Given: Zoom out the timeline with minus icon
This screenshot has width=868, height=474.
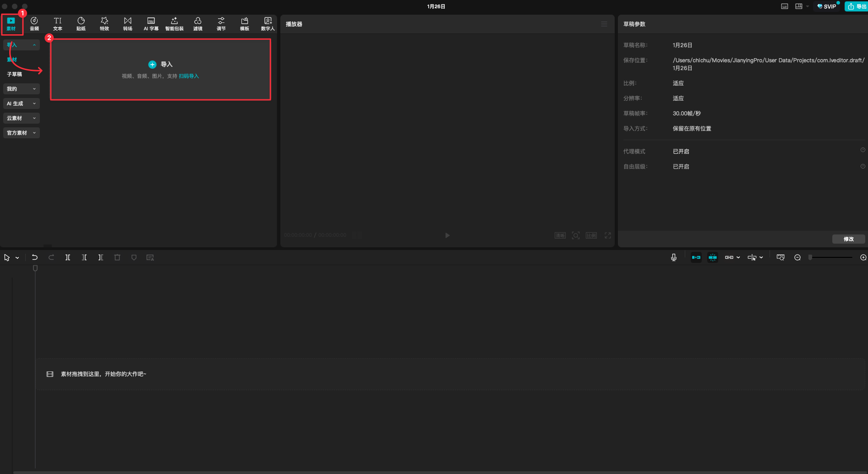Looking at the screenshot, I should 797,257.
